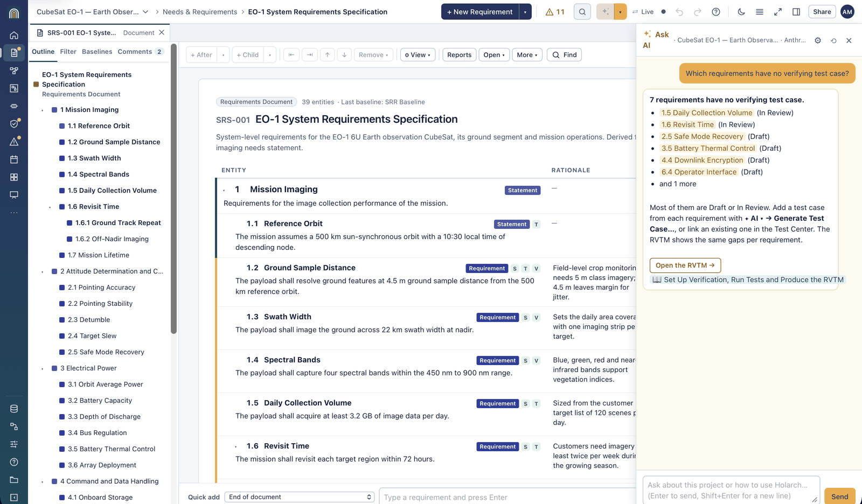Open the New Requirement dropdown arrow

click(x=525, y=12)
